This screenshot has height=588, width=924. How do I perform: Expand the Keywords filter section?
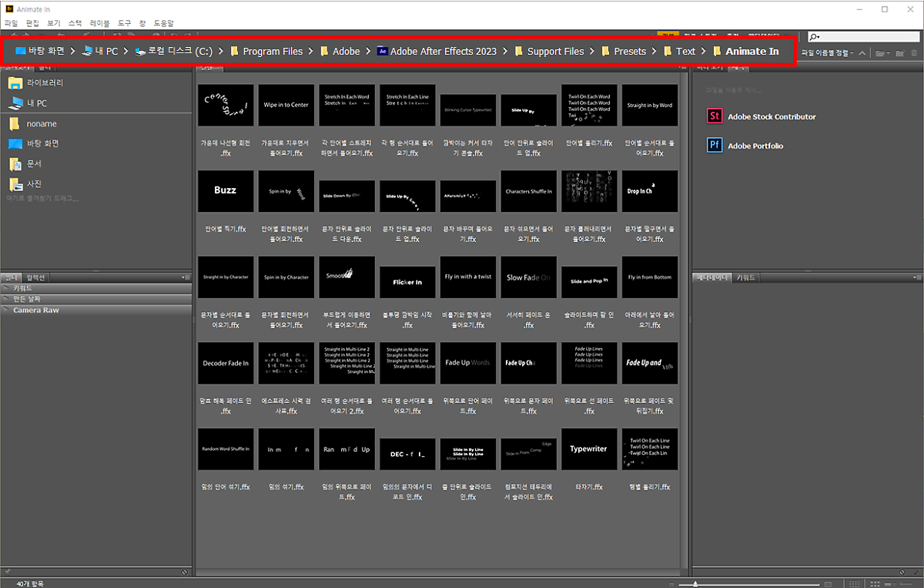[22, 287]
